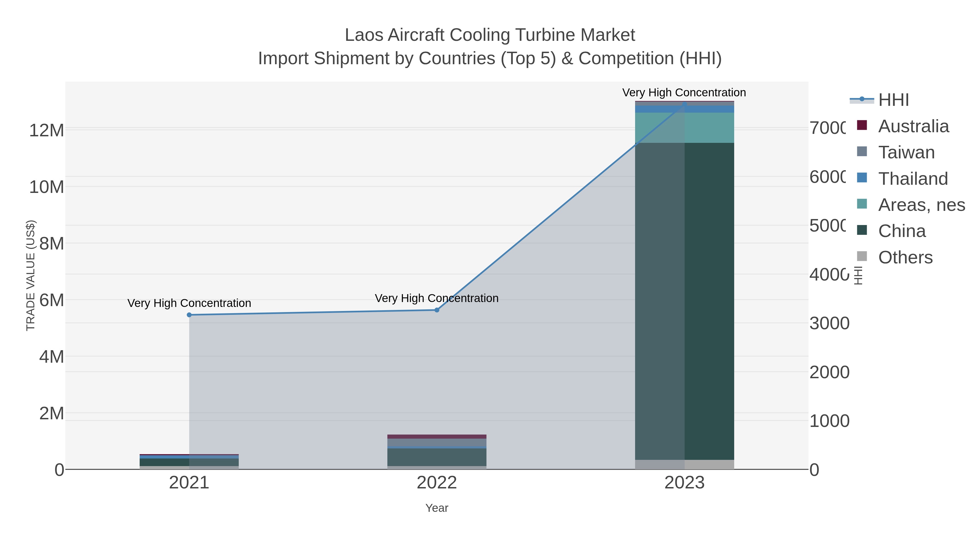The height and width of the screenshot is (551, 980).
Task: Click the Areas, nes teal legend swatch
Action: coord(862,204)
